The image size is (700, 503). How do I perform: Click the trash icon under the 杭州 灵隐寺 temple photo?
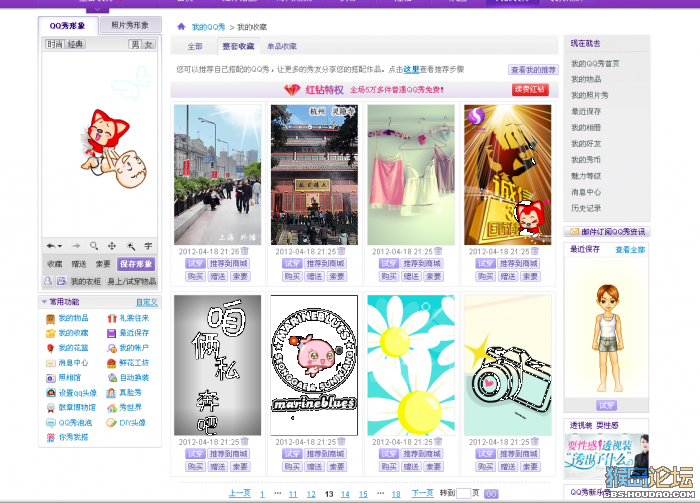(x=342, y=251)
